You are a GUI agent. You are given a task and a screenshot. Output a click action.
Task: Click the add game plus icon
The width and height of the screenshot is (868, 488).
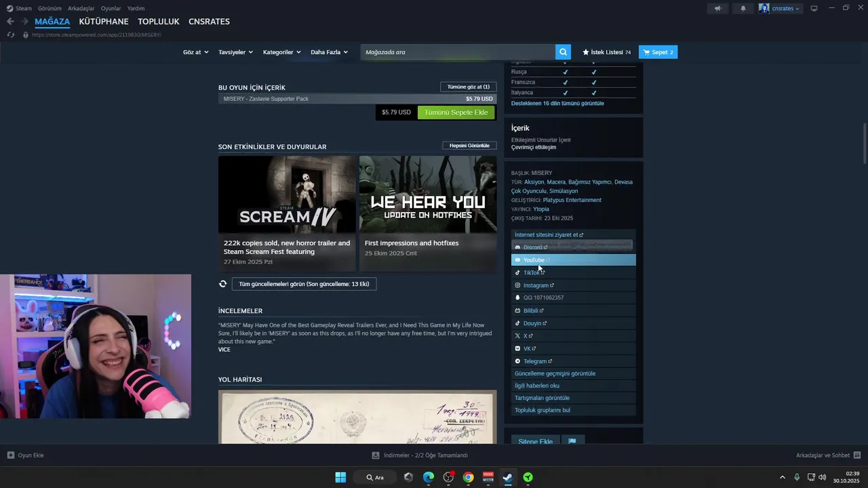10,455
